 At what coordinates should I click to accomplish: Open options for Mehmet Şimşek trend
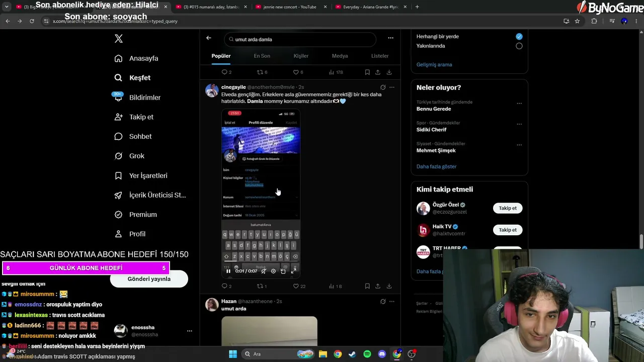pyautogui.click(x=519, y=145)
